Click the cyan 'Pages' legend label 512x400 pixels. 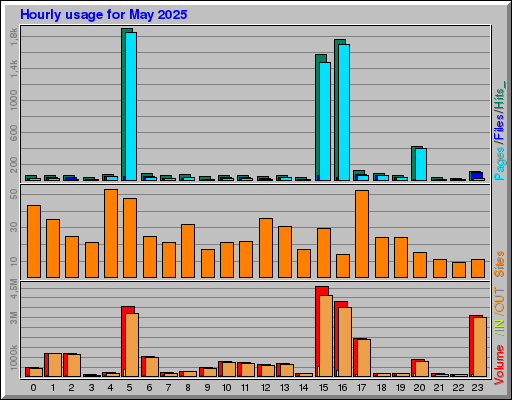tap(499, 163)
